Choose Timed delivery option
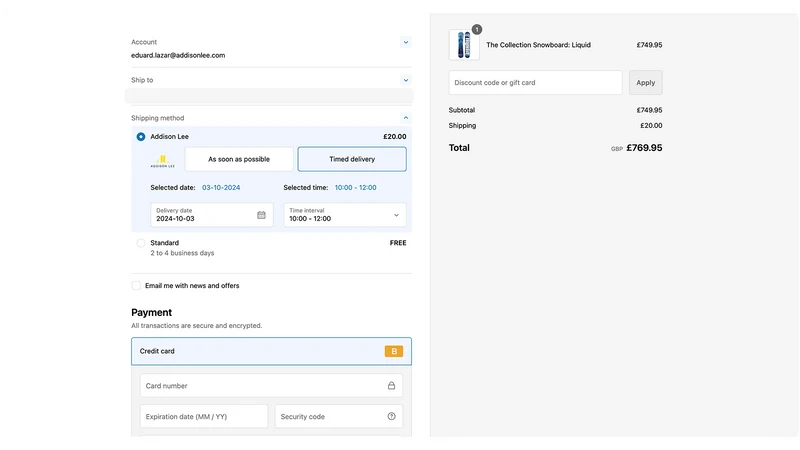Viewport: 800px width, 450px height. click(352, 159)
